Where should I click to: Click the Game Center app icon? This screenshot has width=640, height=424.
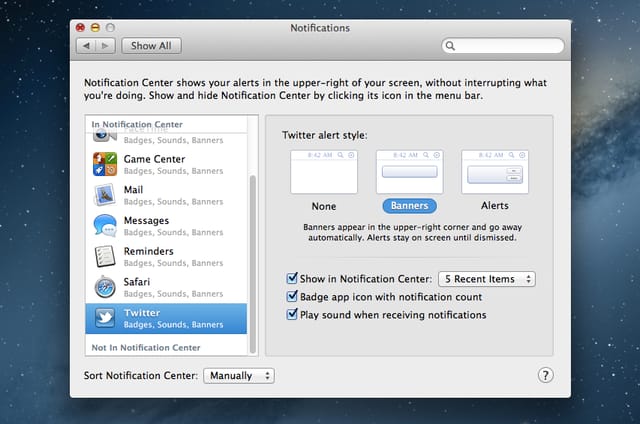click(105, 164)
